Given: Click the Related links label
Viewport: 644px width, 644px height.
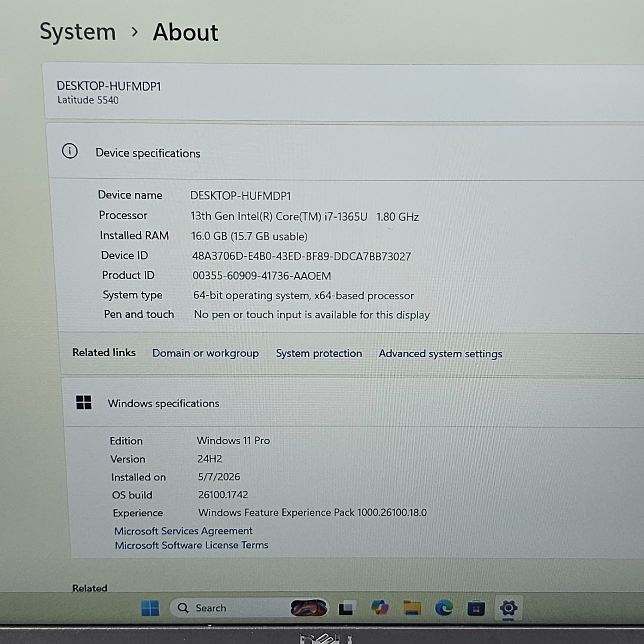Looking at the screenshot, I should (x=104, y=352).
